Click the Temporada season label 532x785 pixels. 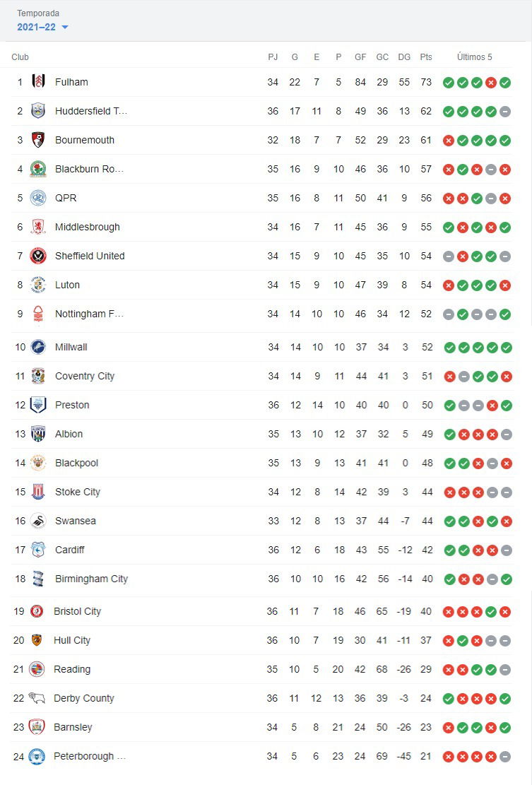click(38, 13)
